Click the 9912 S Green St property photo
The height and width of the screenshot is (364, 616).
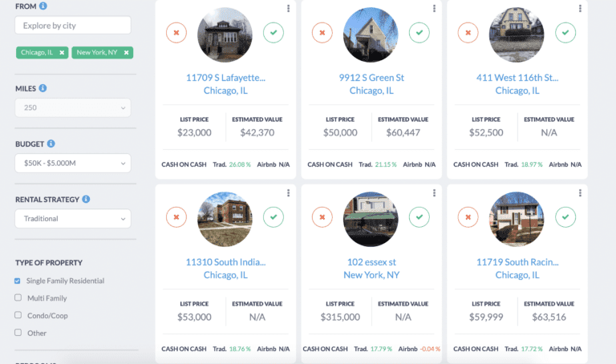click(371, 34)
